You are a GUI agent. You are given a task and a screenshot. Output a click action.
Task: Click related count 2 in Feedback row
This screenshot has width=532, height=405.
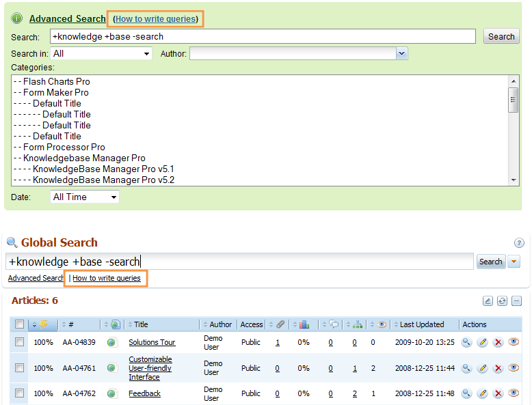(355, 393)
